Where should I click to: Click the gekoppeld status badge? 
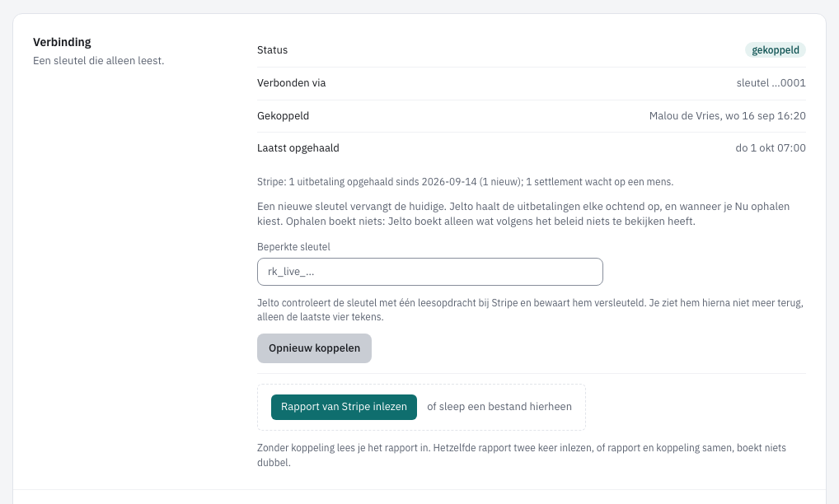[x=776, y=50]
